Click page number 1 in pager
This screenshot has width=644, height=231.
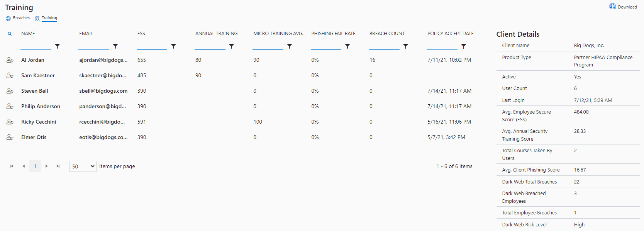(x=35, y=166)
